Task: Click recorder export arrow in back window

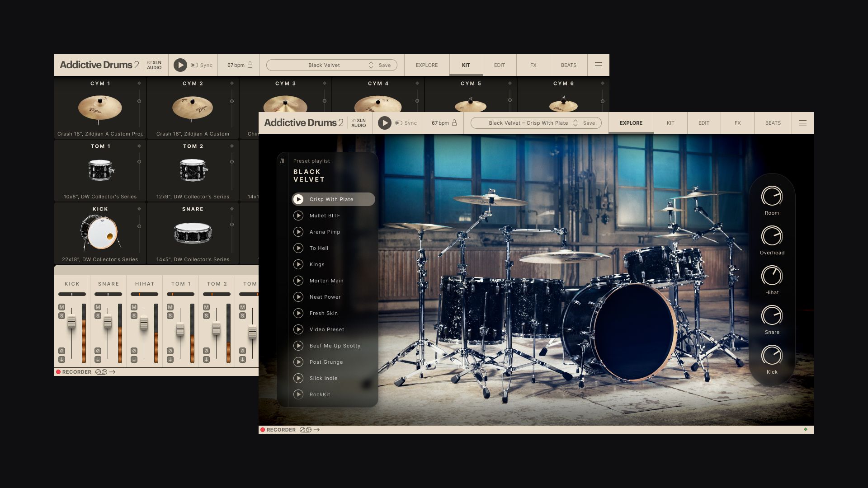Action: pos(113,372)
